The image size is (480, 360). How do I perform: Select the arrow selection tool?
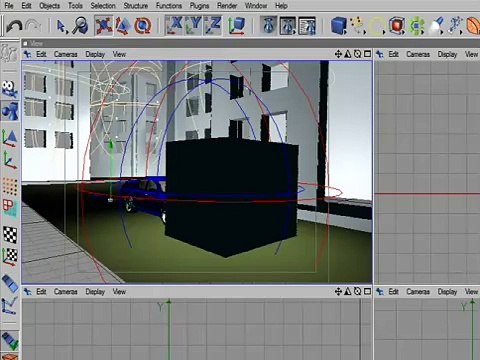click(62, 26)
